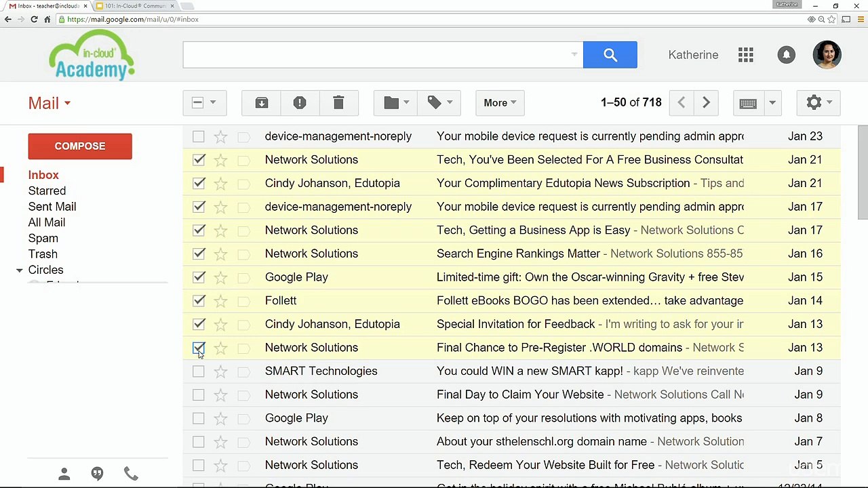Go to the Starred folder

47,191
